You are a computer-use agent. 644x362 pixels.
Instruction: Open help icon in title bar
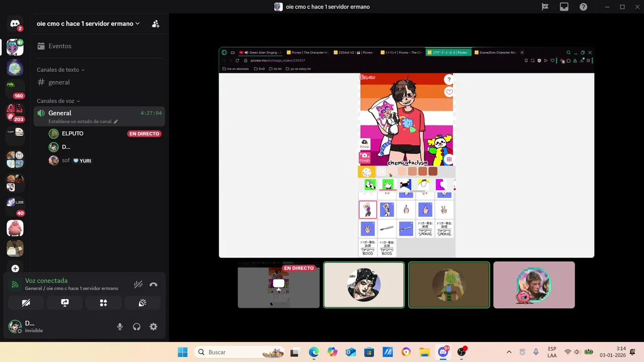click(583, 7)
